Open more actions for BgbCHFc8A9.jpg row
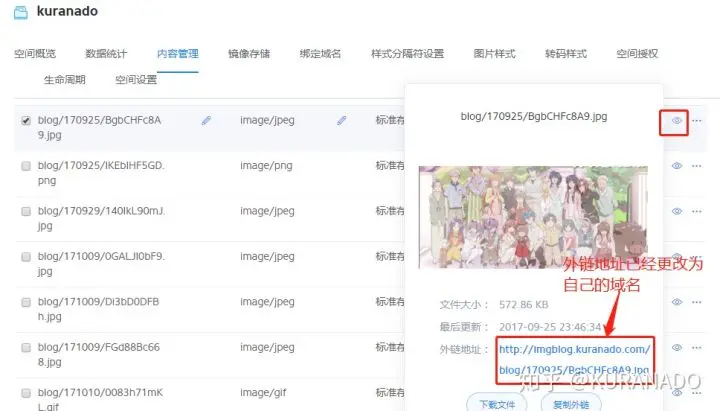This screenshot has width=720, height=411. coord(697,121)
